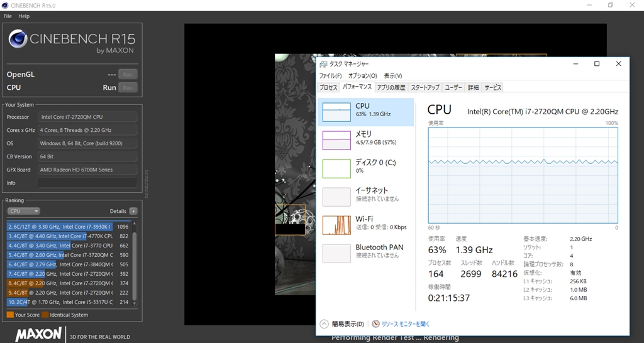Click the Identical System legend swatch
Screen dimensions: 644x343
click(45, 315)
